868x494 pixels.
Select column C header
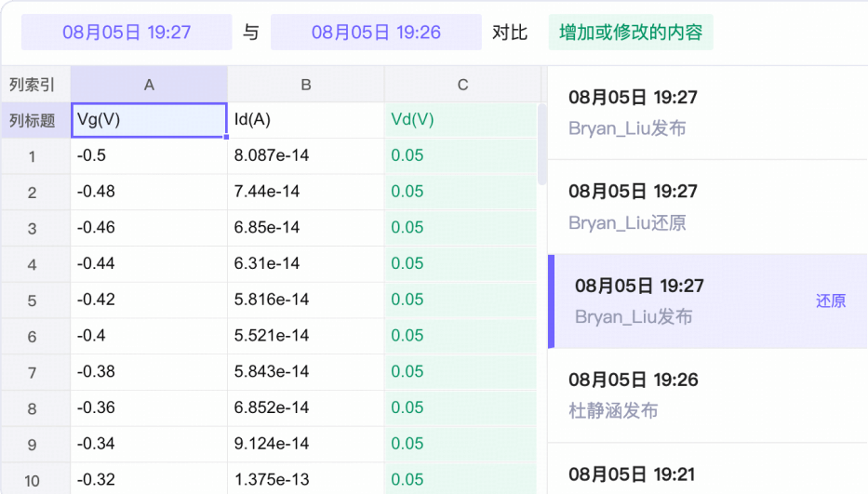(462, 85)
